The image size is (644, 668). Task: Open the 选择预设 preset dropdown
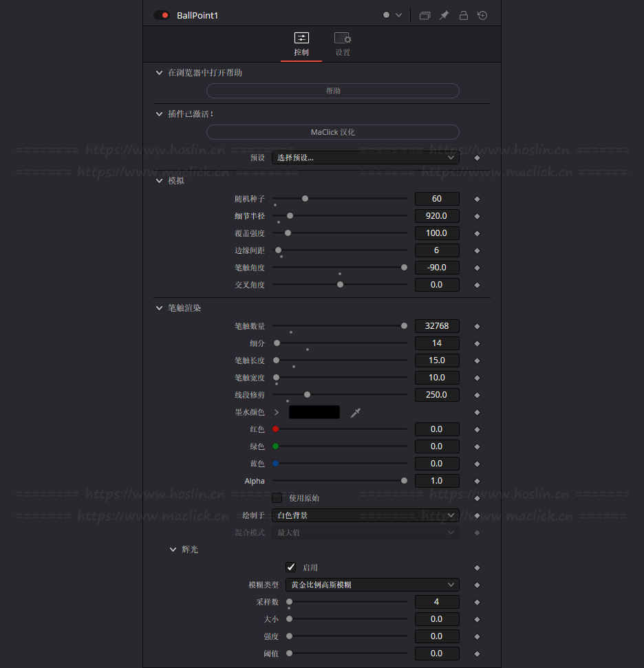(x=365, y=158)
